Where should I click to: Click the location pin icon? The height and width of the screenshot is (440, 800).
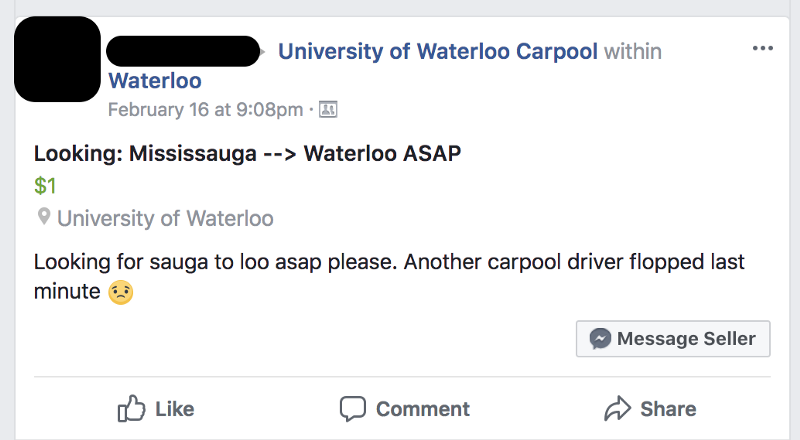[x=44, y=217]
